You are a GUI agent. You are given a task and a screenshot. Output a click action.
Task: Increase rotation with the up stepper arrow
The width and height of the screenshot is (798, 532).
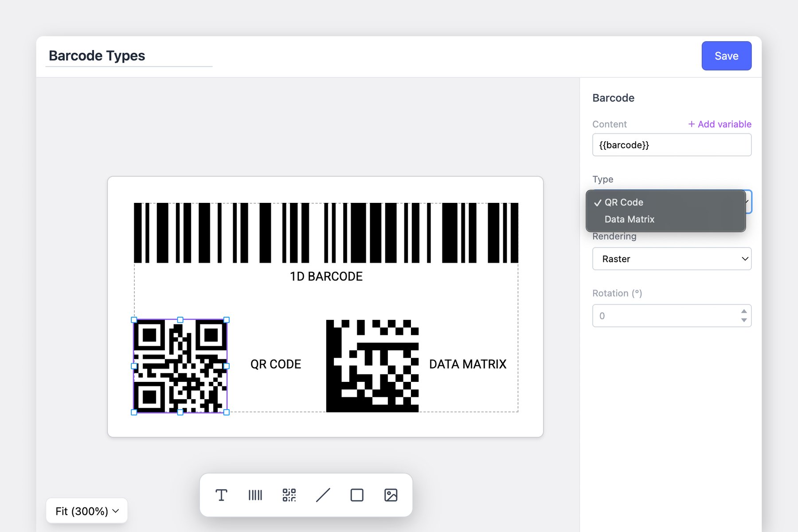(x=743, y=311)
